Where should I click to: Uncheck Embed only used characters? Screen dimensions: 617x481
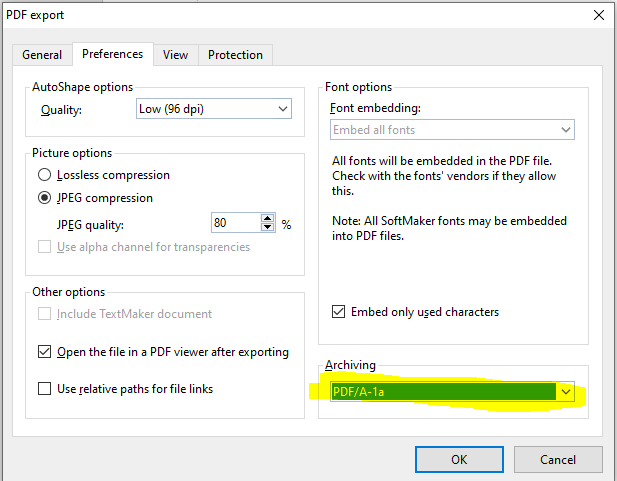pyautogui.click(x=338, y=312)
